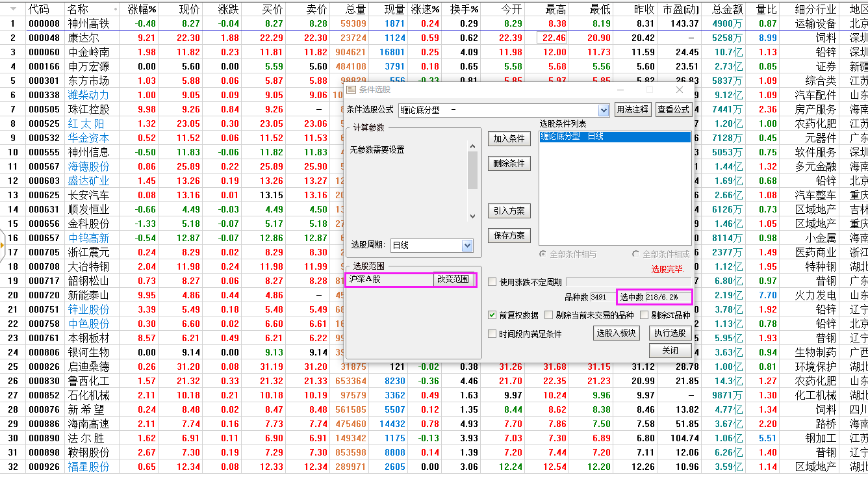Sort by 换手% column header
Viewport: 868px width, 477px height.
coord(465,9)
